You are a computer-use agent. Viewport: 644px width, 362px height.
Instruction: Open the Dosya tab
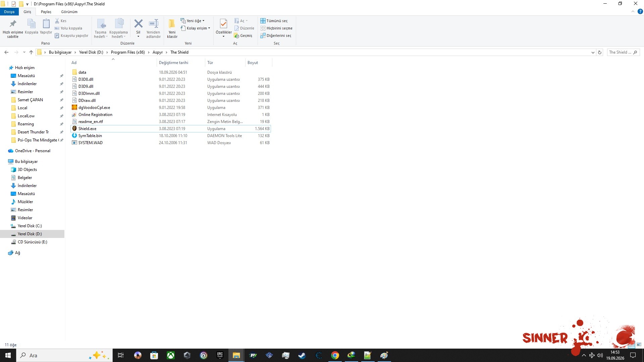click(9, 12)
